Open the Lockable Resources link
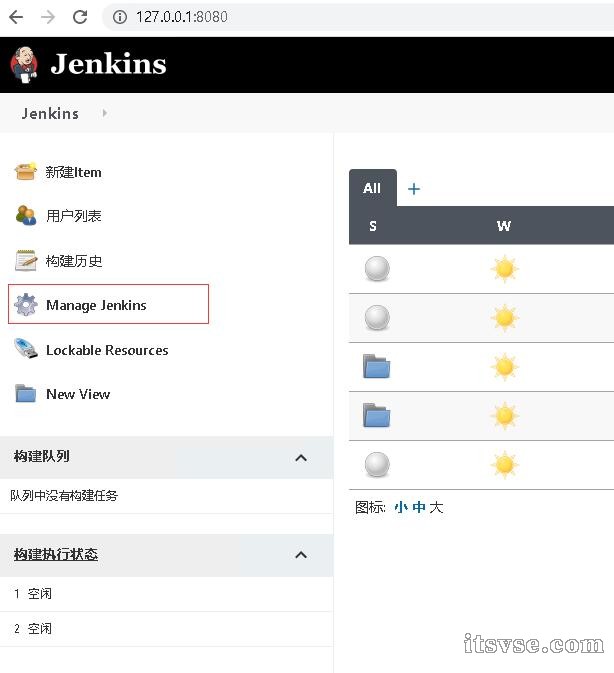The image size is (614, 673). [107, 350]
